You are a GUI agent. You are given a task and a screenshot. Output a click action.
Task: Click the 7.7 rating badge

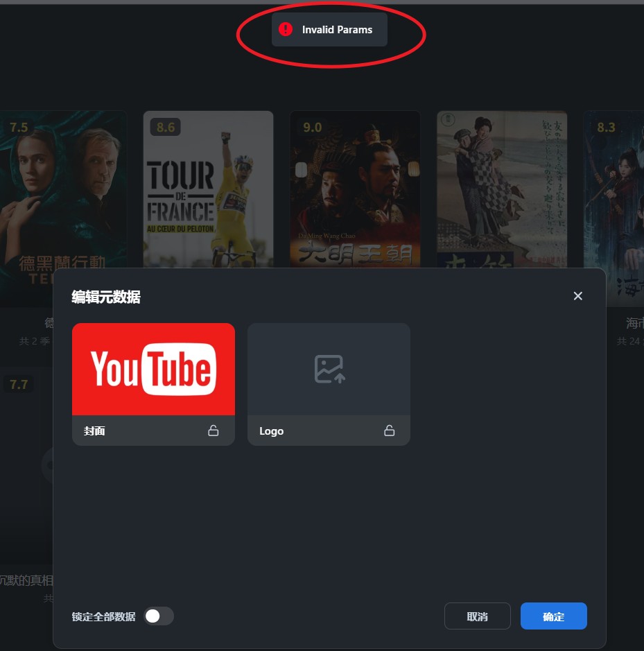(19, 385)
